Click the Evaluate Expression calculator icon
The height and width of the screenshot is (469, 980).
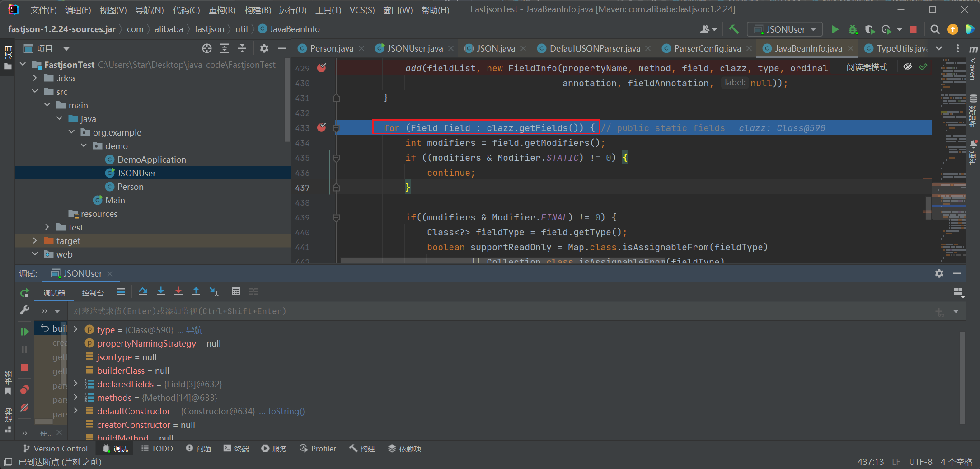235,292
